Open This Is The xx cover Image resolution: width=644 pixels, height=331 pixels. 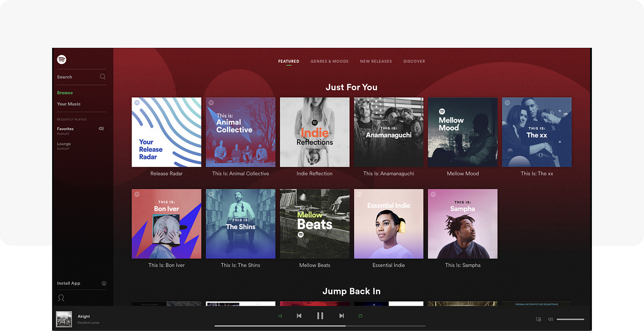click(x=537, y=132)
